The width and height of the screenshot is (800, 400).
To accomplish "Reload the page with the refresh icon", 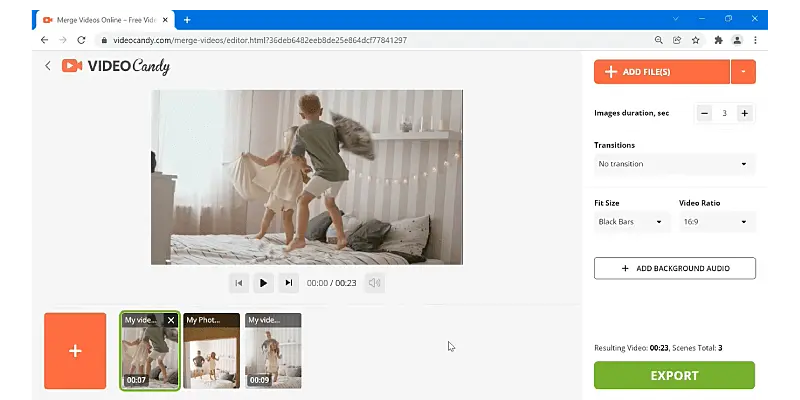I will click(x=81, y=40).
